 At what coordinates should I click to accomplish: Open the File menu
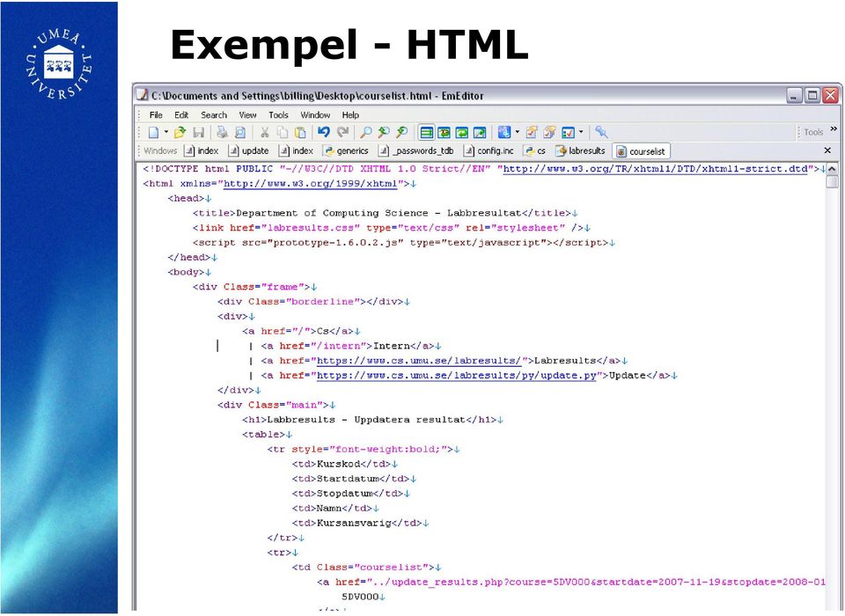click(x=156, y=114)
